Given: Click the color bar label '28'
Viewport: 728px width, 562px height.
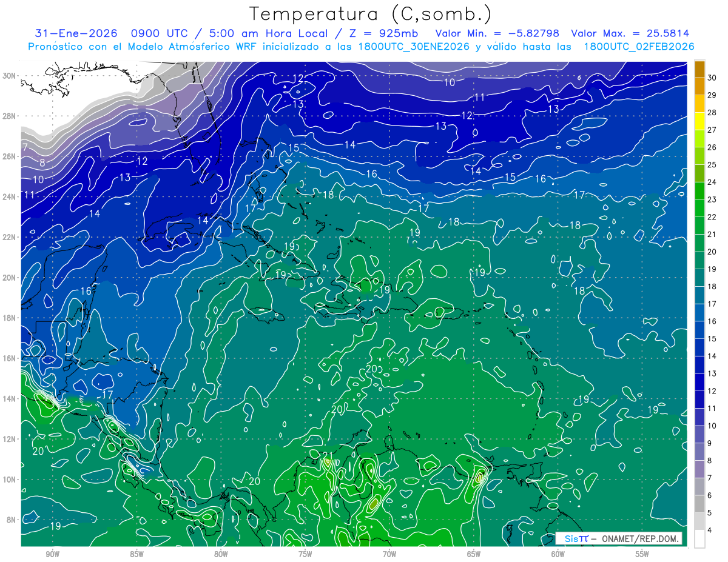Looking at the screenshot, I should coord(712,113).
